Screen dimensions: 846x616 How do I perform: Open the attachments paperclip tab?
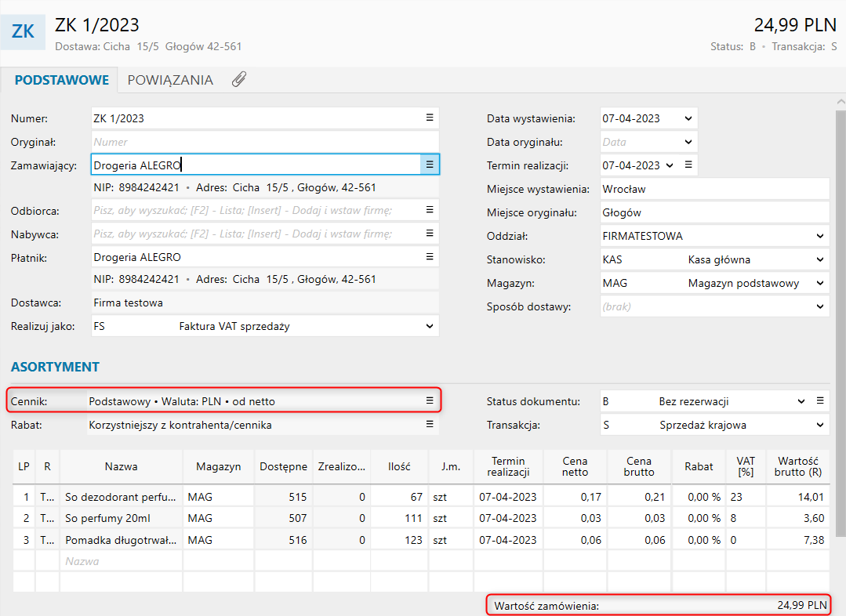point(239,80)
